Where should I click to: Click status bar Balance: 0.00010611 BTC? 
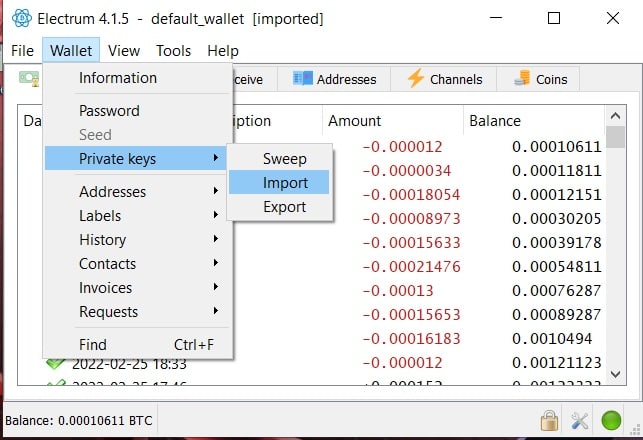(x=79, y=421)
